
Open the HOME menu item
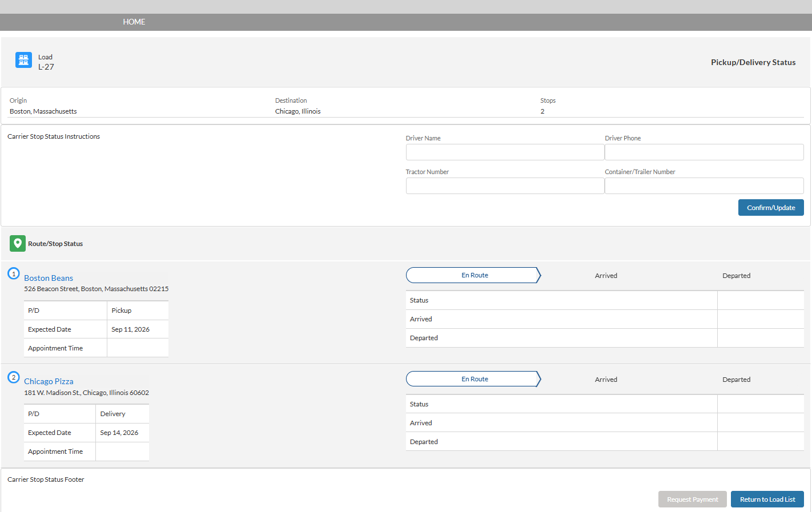(x=134, y=22)
